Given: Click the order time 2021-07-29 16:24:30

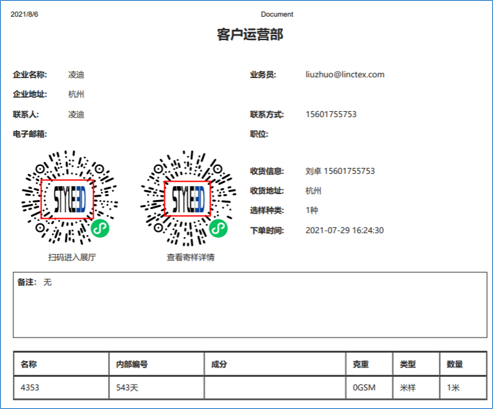Looking at the screenshot, I should click(345, 230).
